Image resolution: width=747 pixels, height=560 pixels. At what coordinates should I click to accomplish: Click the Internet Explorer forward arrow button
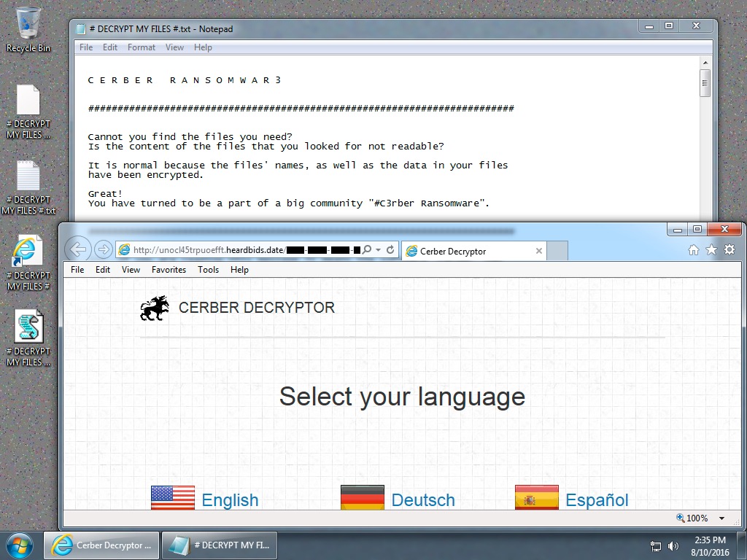[x=103, y=250]
